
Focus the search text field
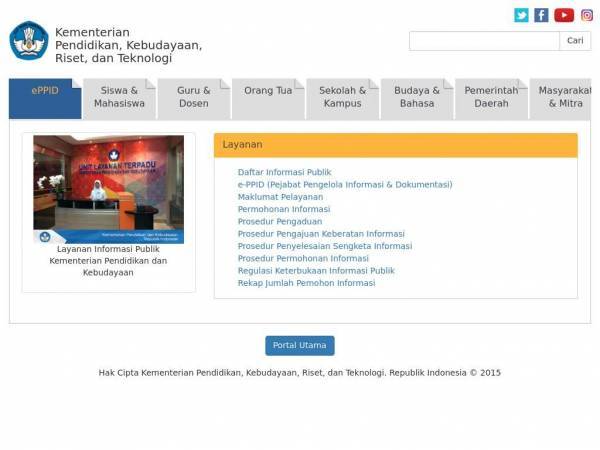484,41
